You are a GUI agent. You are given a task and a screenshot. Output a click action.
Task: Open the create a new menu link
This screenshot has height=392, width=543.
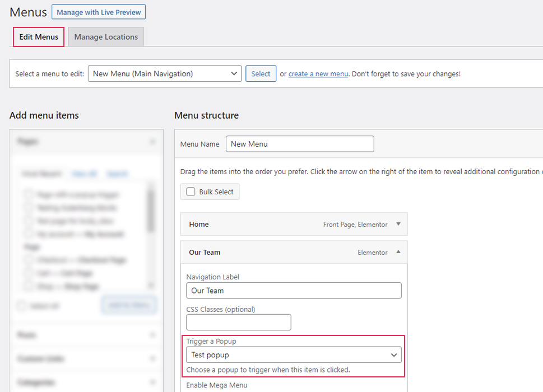point(318,73)
